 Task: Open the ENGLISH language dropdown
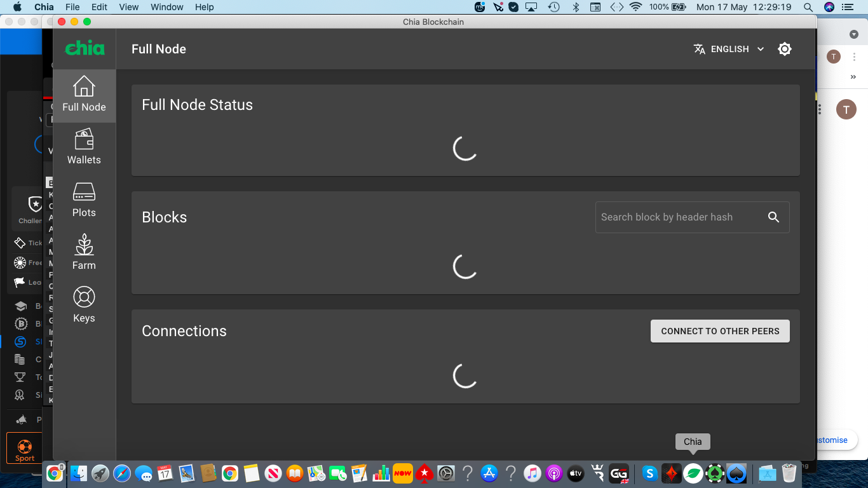click(729, 49)
